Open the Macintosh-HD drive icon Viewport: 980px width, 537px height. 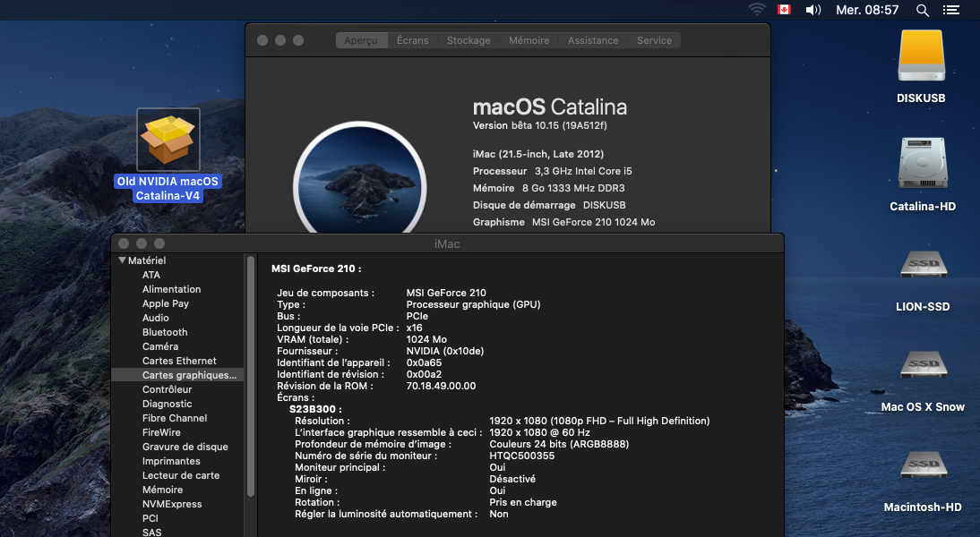click(x=924, y=465)
